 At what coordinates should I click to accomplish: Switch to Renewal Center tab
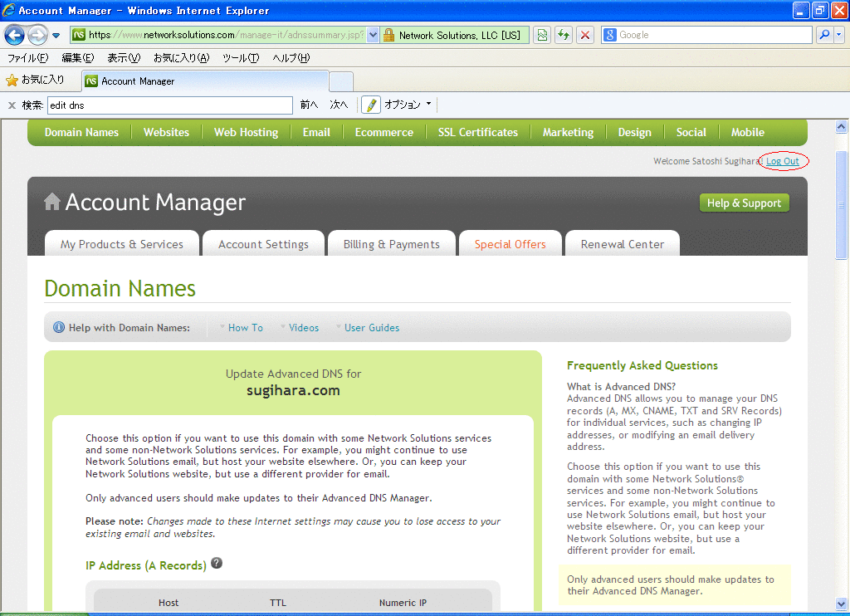point(623,245)
